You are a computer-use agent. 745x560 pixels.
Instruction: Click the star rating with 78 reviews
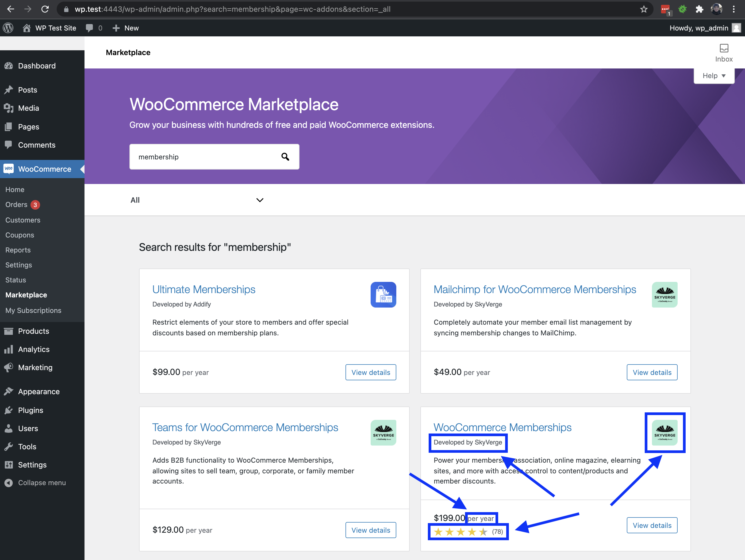point(468,532)
